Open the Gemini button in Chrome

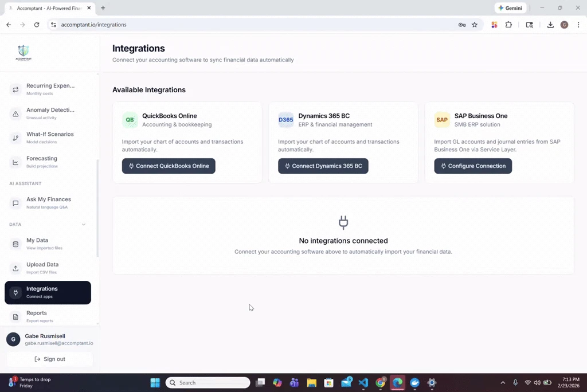pyautogui.click(x=510, y=8)
